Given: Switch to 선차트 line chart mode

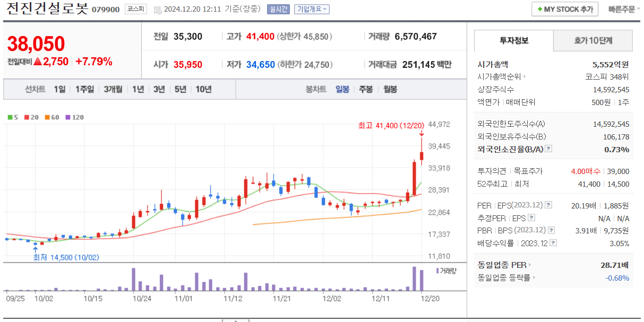Looking at the screenshot, I should click(35, 90).
